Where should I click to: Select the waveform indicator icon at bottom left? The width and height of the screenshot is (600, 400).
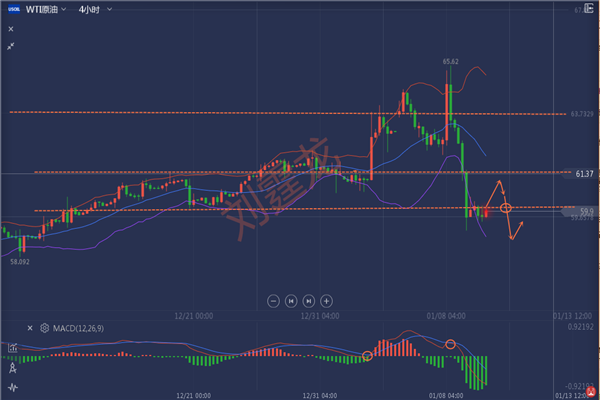(x=11, y=386)
